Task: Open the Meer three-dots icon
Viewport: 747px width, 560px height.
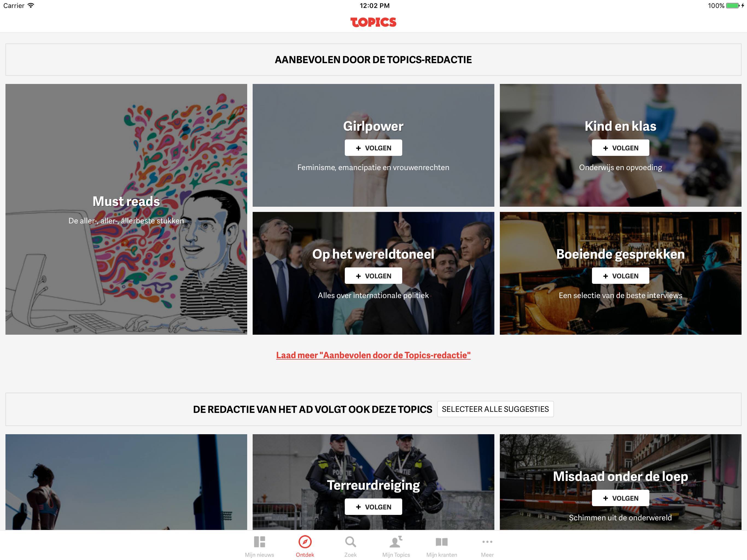Action: click(487, 542)
